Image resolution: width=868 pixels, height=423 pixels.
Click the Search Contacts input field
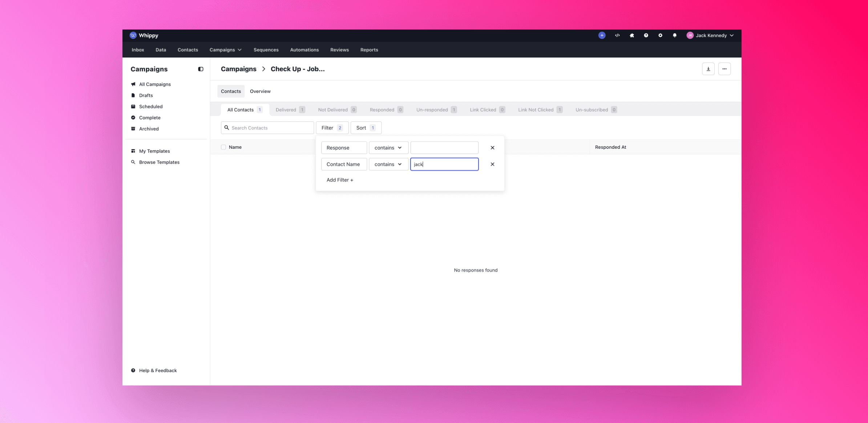267,128
